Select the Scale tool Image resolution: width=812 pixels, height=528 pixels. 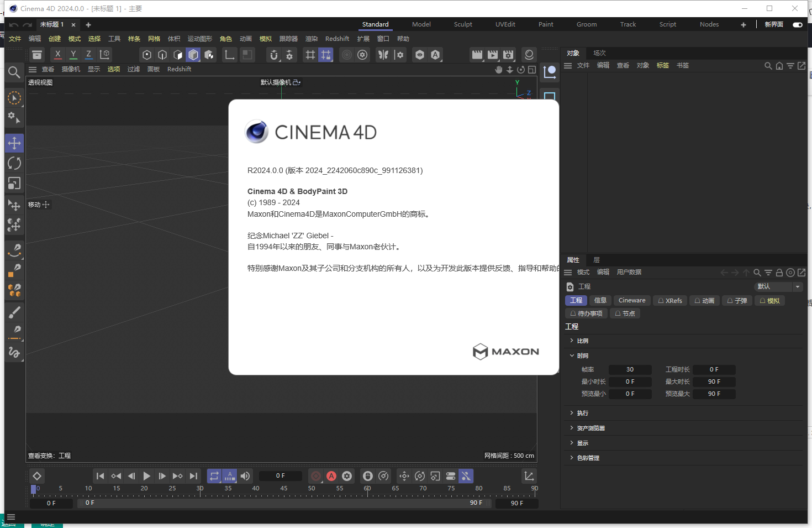point(14,183)
